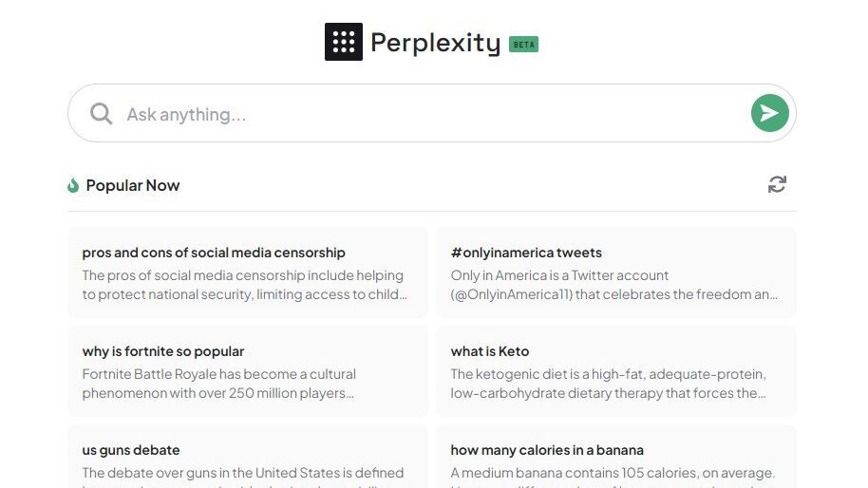Open the what is Keto card

pyautogui.click(x=490, y=351)
